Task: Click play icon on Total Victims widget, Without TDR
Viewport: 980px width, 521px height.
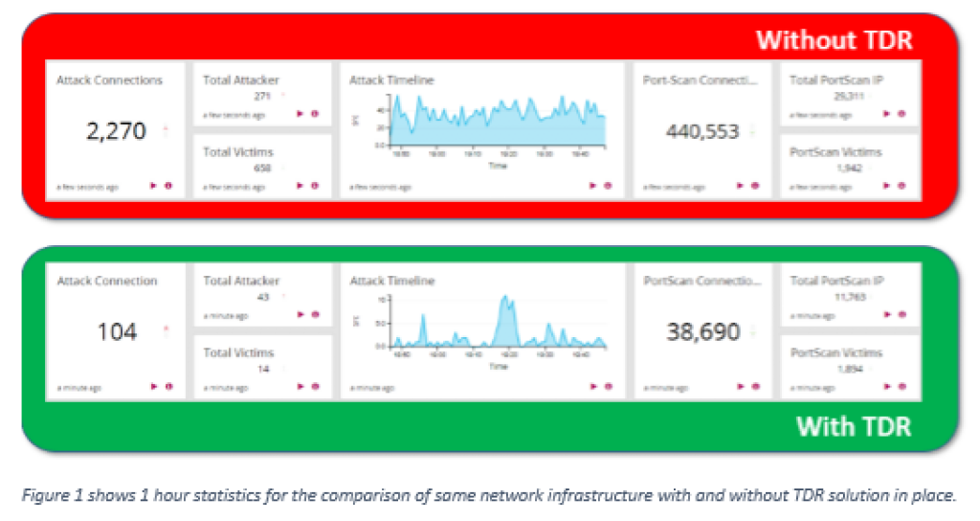Action: click(300, 186)
